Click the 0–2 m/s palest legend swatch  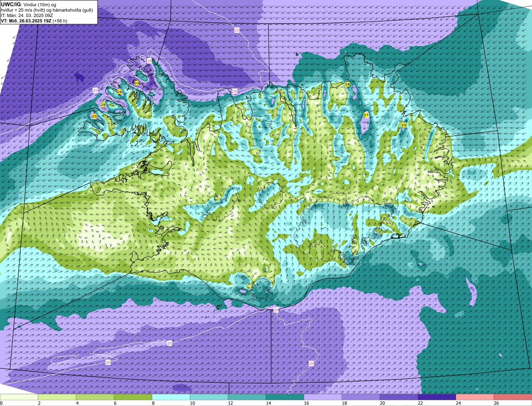pos(19,397)
